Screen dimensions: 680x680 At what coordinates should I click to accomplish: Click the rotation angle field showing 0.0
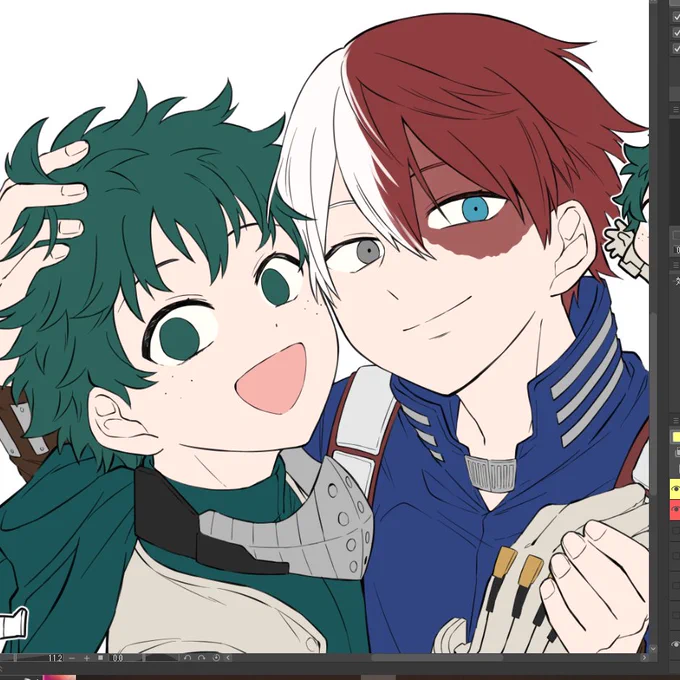click(x=117, y=658)
